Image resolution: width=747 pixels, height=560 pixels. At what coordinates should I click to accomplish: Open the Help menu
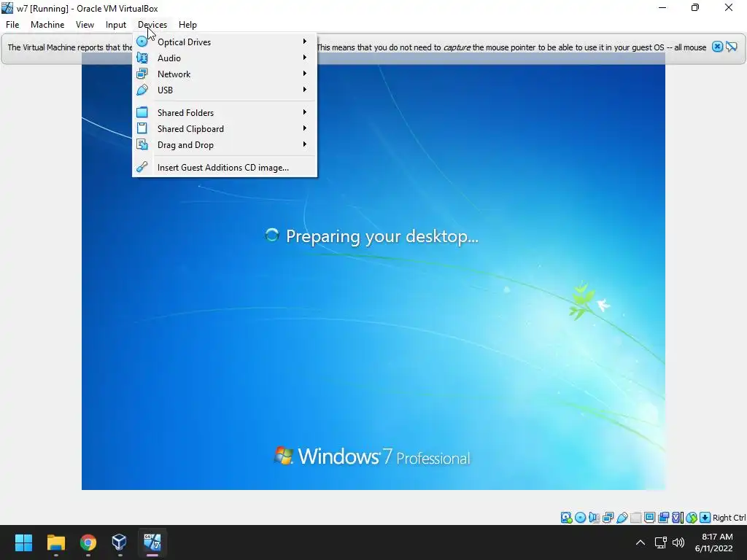pos(187,25)
